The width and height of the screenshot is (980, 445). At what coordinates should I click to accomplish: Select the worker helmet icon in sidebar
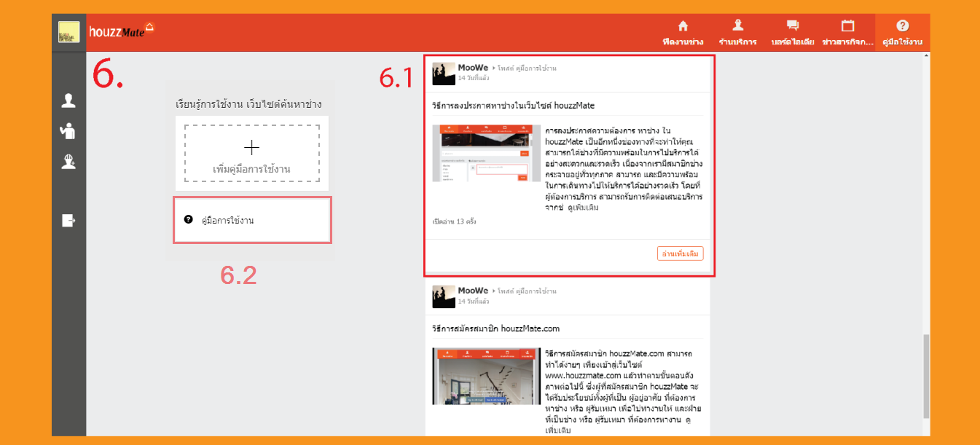68,162
